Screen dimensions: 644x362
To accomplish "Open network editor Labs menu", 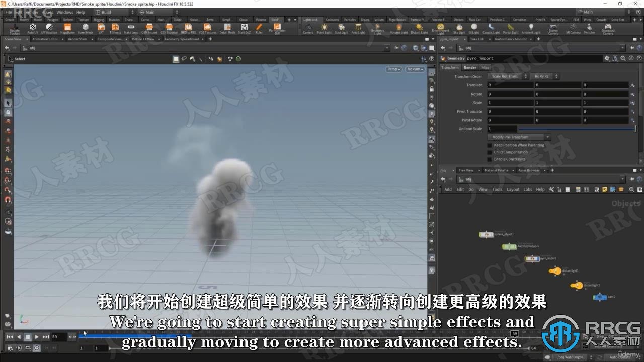I will point(527,190).
